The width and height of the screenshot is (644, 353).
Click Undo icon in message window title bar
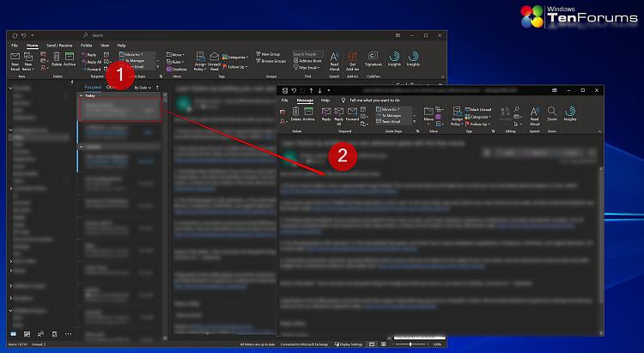point(294,90)
